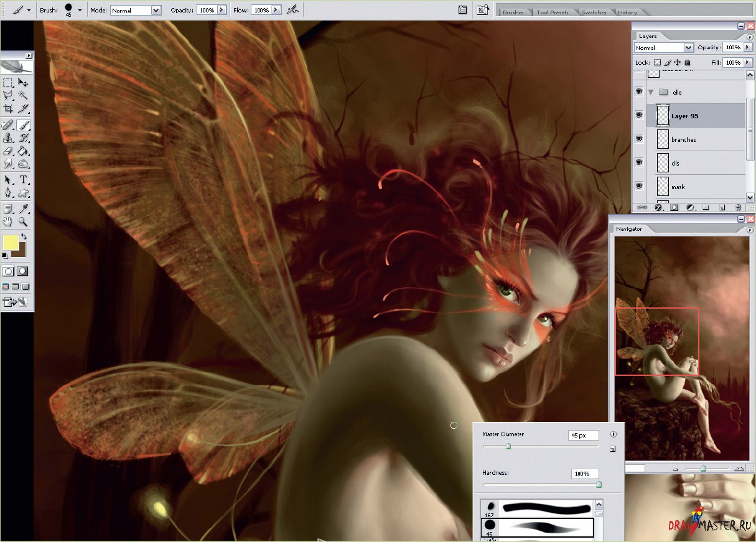This screenshot has width=756, height=542.
Task: Activate the Zoom tool
Action: tap(24, 222)
